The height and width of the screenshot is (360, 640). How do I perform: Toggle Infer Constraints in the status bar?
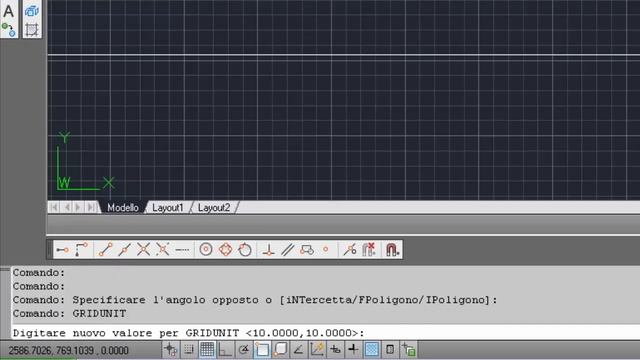click(x=171, y=350)
